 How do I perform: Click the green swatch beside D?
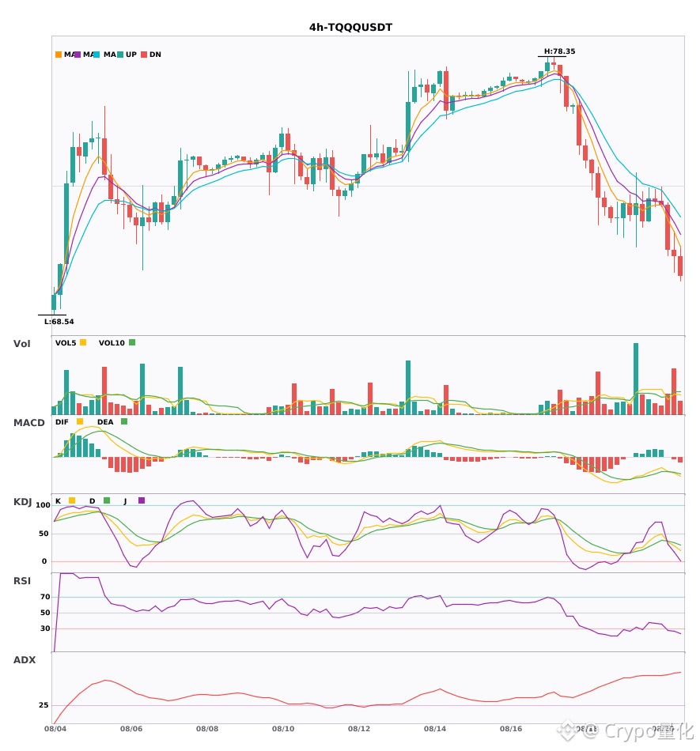(107, 500)
